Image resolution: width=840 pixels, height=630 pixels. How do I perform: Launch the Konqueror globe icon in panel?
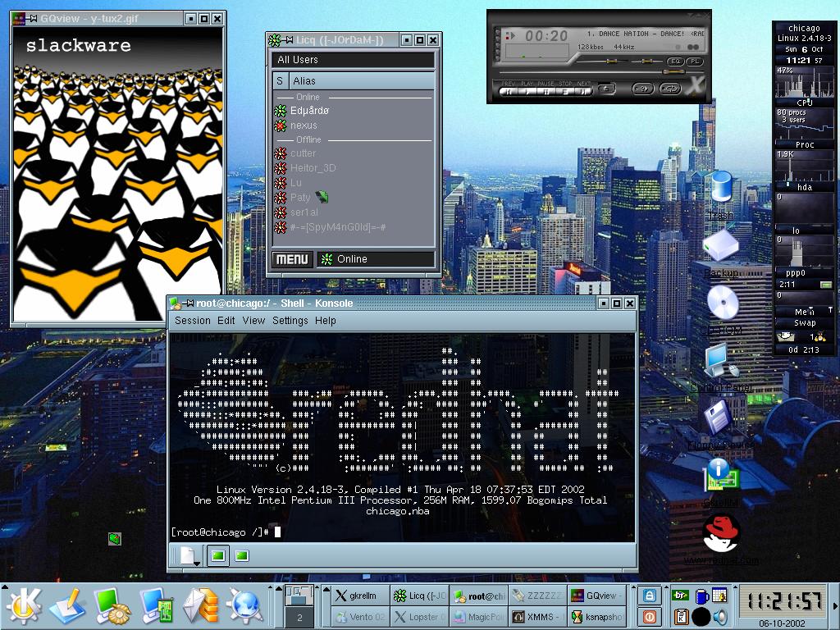(x=244, y=606)
